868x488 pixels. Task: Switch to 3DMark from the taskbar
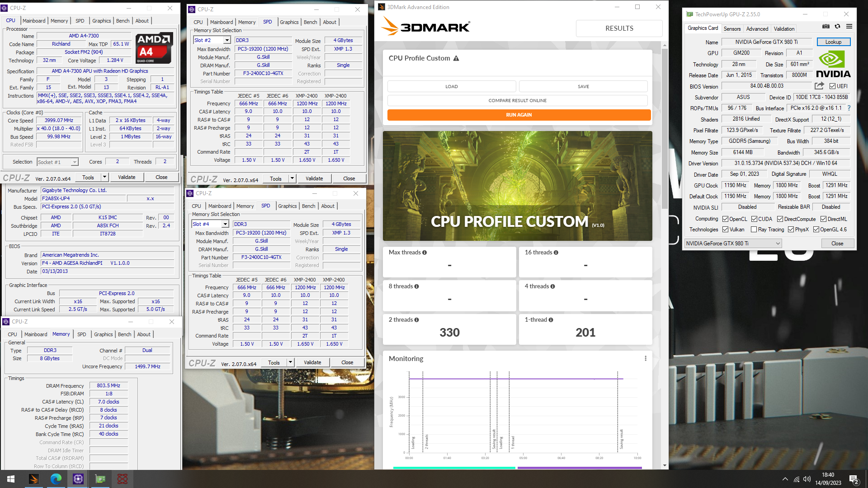33,479
